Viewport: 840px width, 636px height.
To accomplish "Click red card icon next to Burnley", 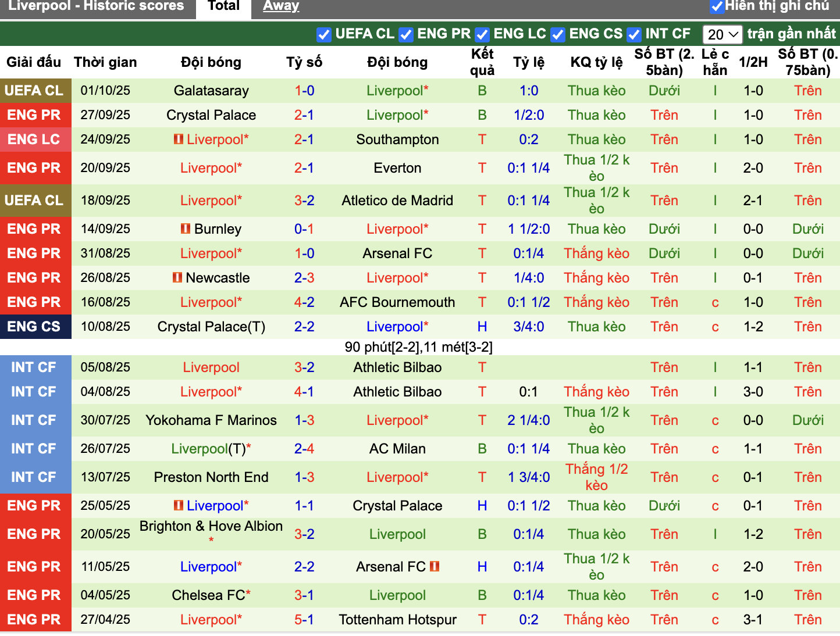I will [186, 229].
